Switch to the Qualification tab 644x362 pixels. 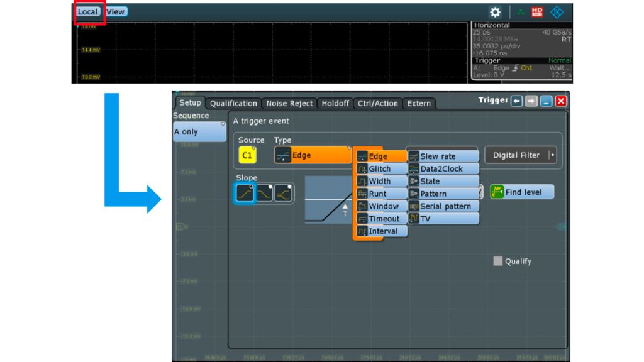pyautogui.click(x=233, y=104)
